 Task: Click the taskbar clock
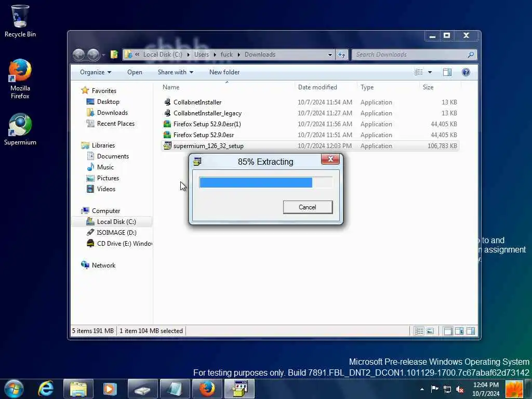486,389
